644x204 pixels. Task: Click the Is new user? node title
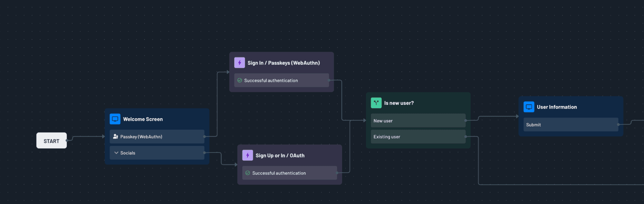pos(399,103)
